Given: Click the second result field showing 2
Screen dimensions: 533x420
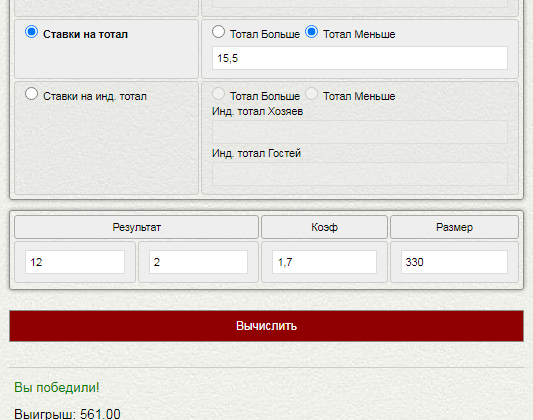Looking at the screenshot, I should [x=198, y=262].
